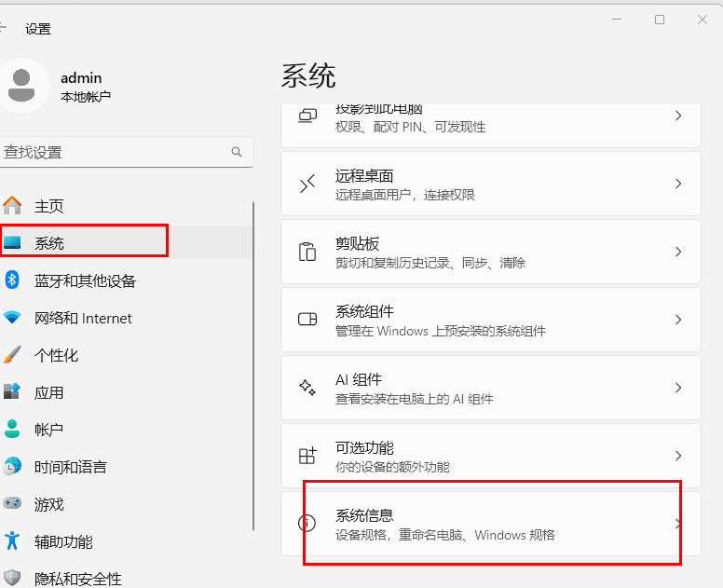
Task: Click the projecting screens icon in top row
Action: click(307, 116)
